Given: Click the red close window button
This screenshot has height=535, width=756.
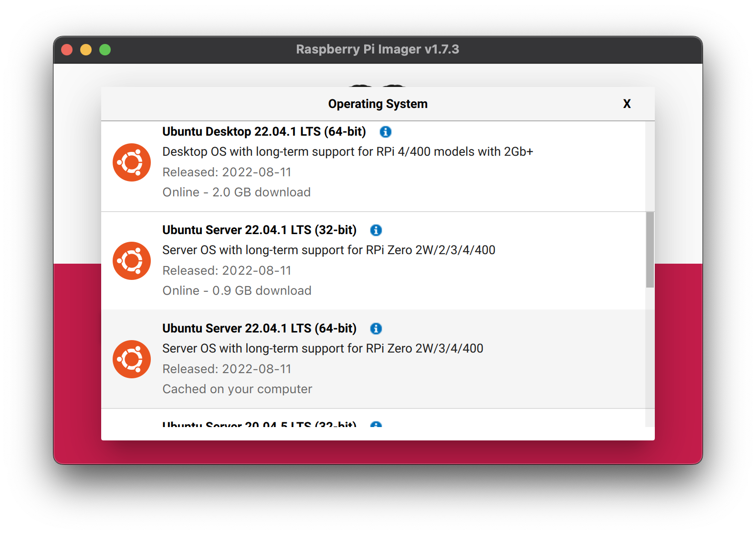Looking at the screenshot, I should coord(67,50).
